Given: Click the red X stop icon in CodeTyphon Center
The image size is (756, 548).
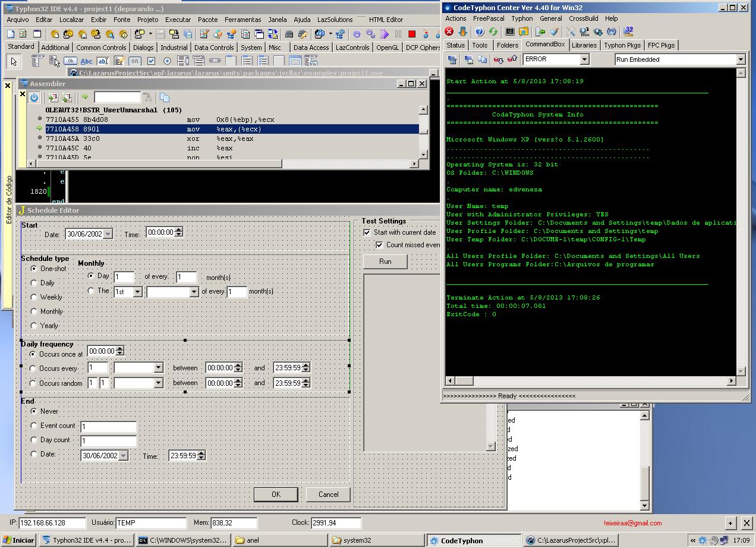Looking at the screenshot, I should click(x=450, y=32).
